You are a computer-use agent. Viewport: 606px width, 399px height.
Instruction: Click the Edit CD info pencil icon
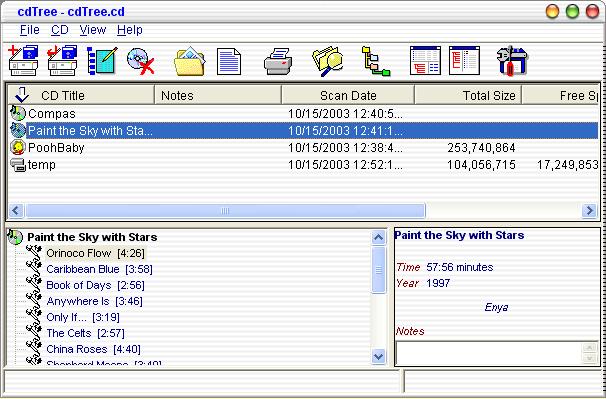tap(102, 61)
